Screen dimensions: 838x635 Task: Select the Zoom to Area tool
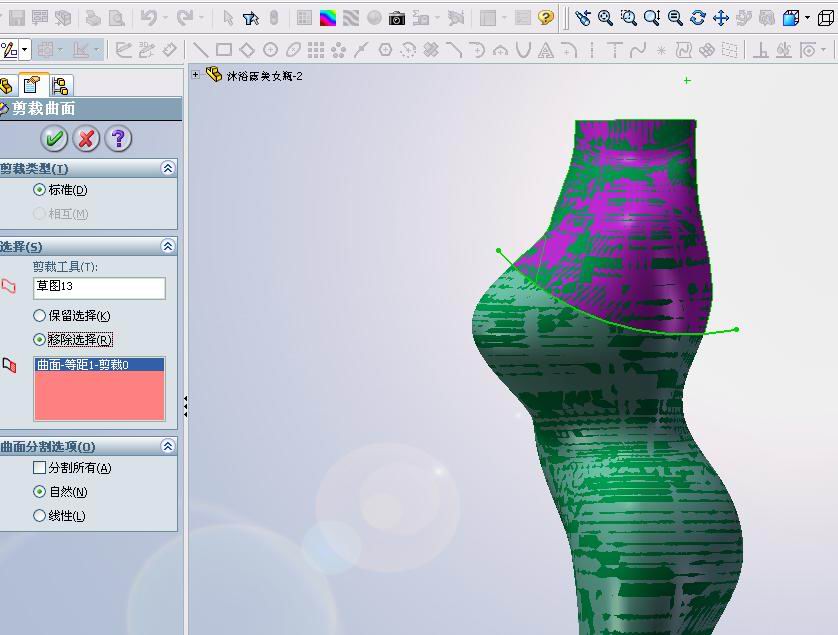pos(629,18)
